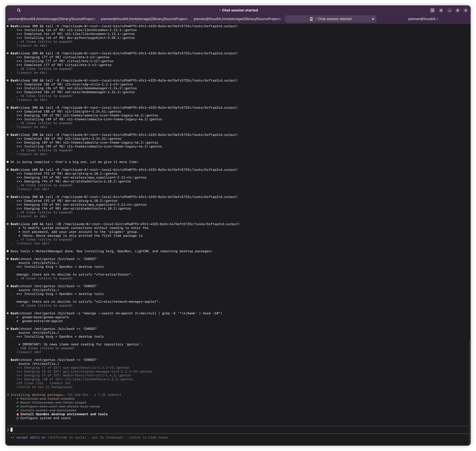Open the hamburger main menu
The image size is (476, 451).
click(441, 10)
